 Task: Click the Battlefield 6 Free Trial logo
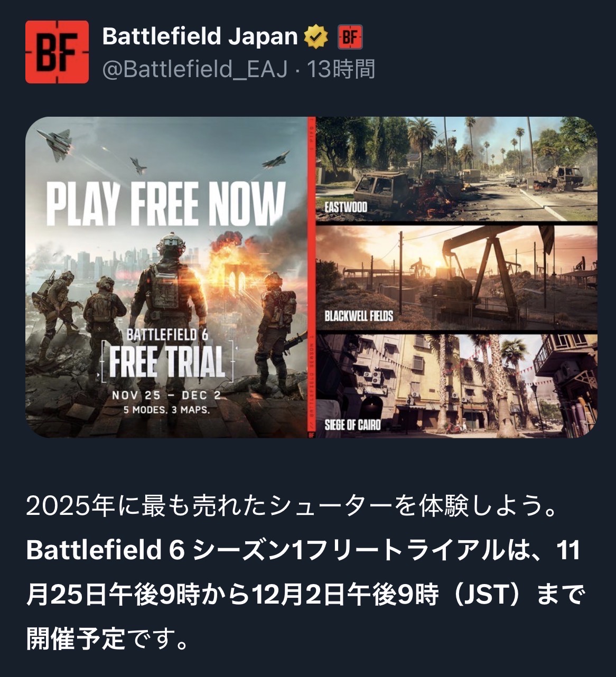click(x=166, y=355)
